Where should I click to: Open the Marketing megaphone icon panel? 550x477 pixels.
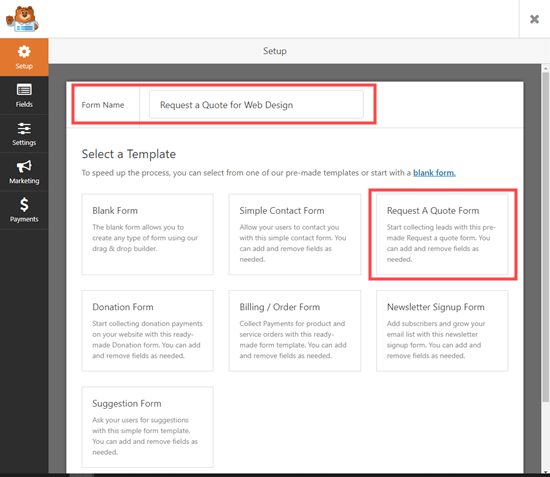pyautogui.click(x=24, y=172)
